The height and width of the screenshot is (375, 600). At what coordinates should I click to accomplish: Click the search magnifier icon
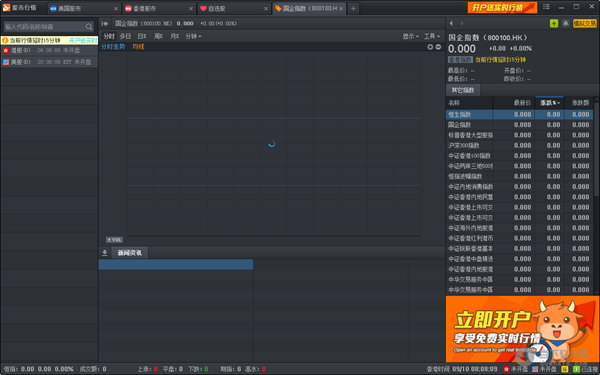coord(89,27)
